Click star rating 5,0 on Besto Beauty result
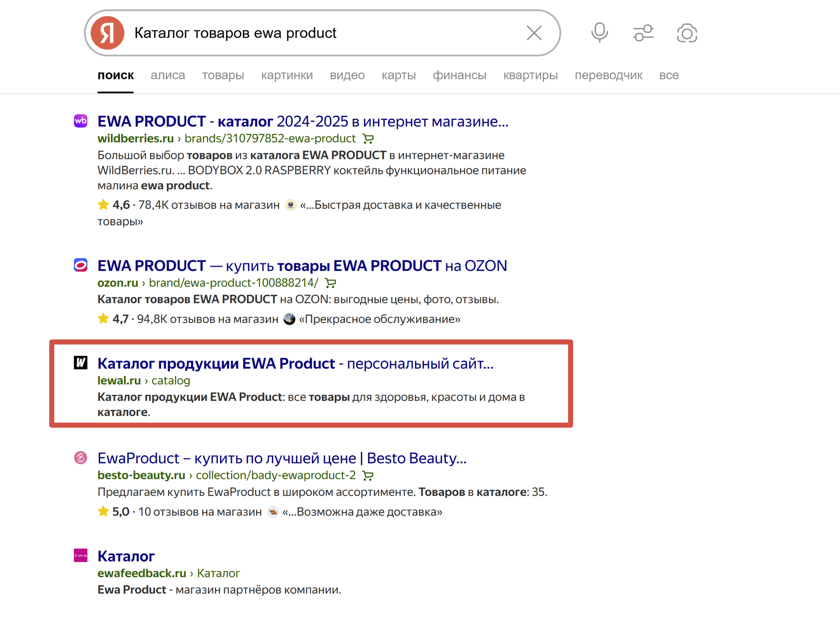The width and height of the screenshot is (840, 623). 114,512
